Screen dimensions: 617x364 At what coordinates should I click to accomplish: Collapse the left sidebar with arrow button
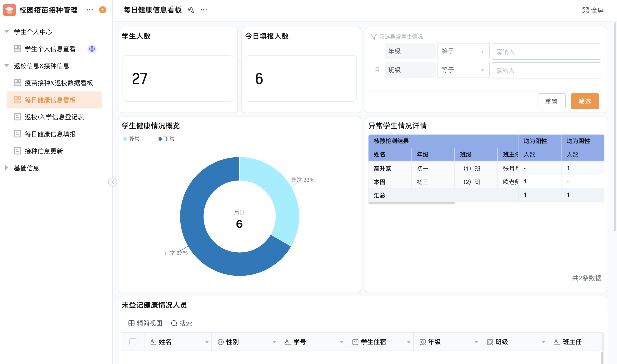(113, 182)
